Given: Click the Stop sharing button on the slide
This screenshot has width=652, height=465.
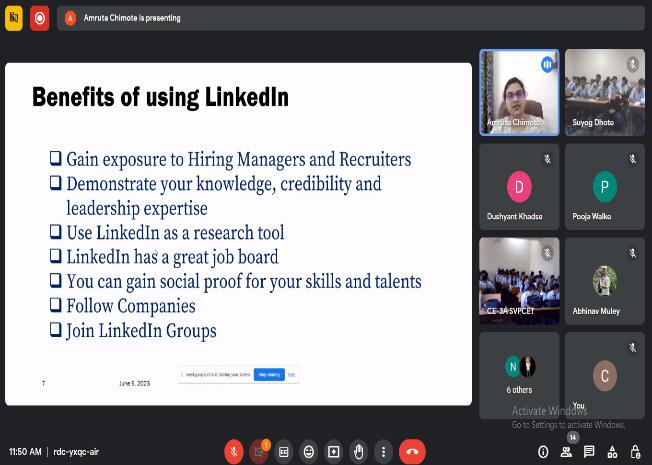Looking at the screenshot, I should (x=269, y=374).
